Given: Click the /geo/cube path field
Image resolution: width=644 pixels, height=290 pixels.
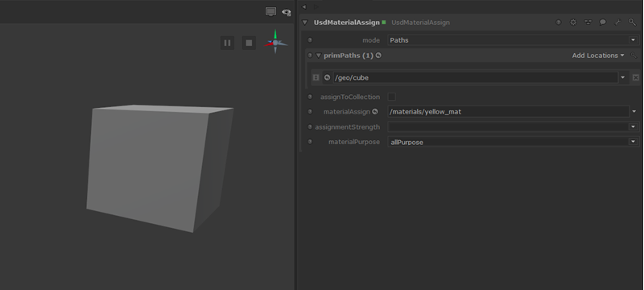Looking at the screenshot, I should (475, 77).
